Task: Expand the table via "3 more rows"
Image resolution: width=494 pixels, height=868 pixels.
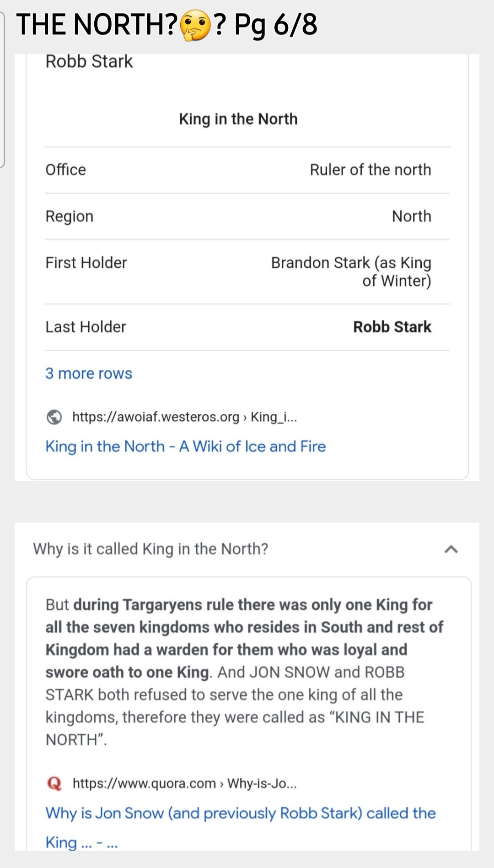Action: 89,374
